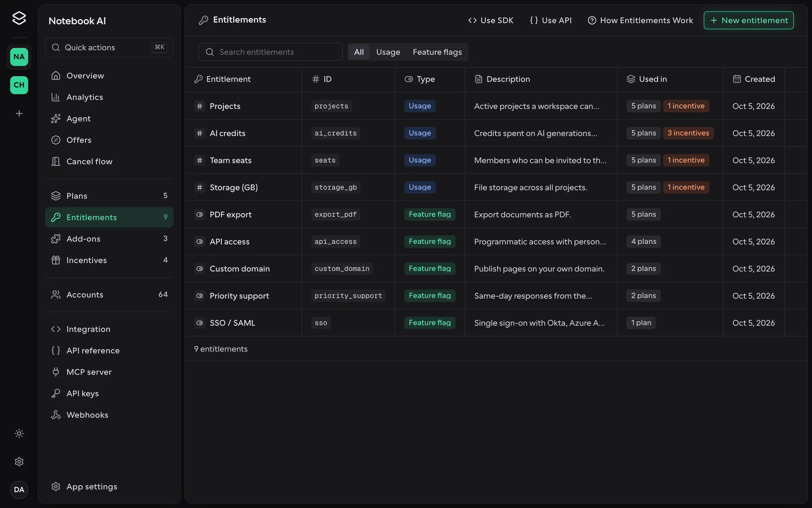Click the 1 plan badge for SSO / SAML
The image size is (812, 508).
point(641,323)
